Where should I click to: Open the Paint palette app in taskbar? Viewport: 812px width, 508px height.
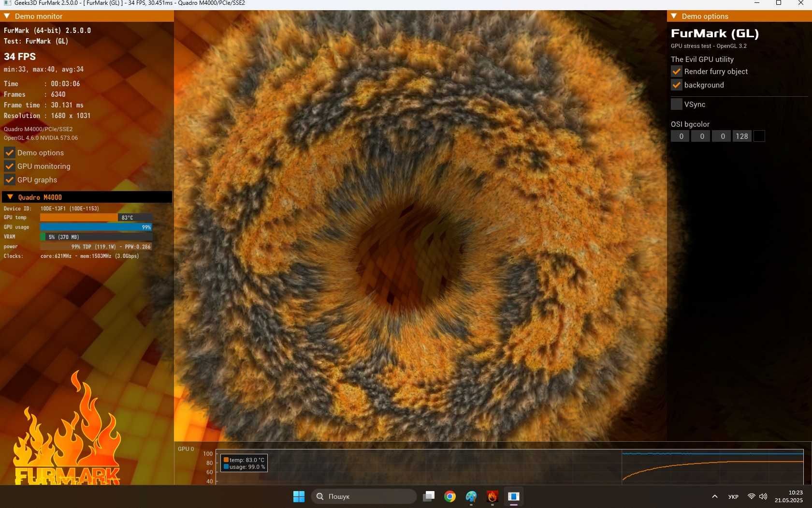(471, 496)
